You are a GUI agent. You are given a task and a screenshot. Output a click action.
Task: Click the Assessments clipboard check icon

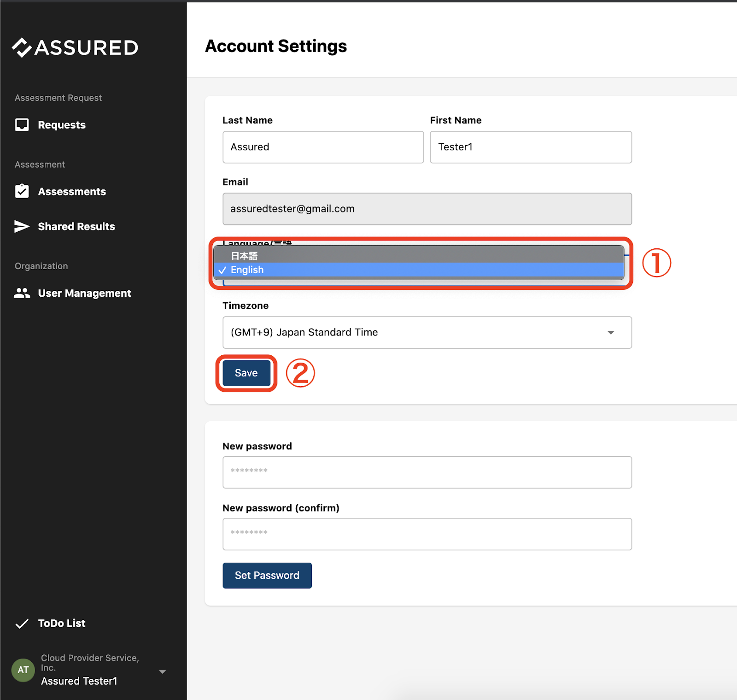[x=22, y=191]
